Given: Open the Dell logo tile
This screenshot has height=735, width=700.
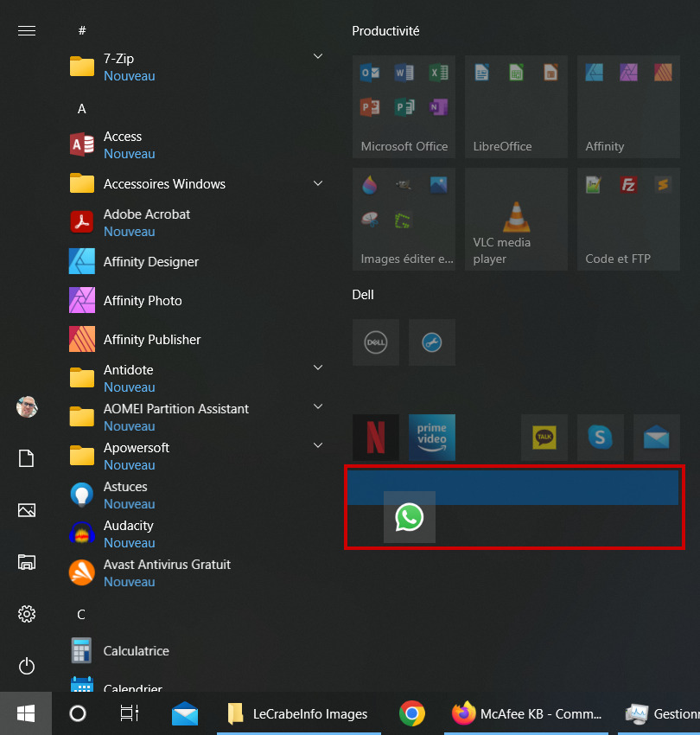Looking at the screenshot, I should tap(376, 342).
